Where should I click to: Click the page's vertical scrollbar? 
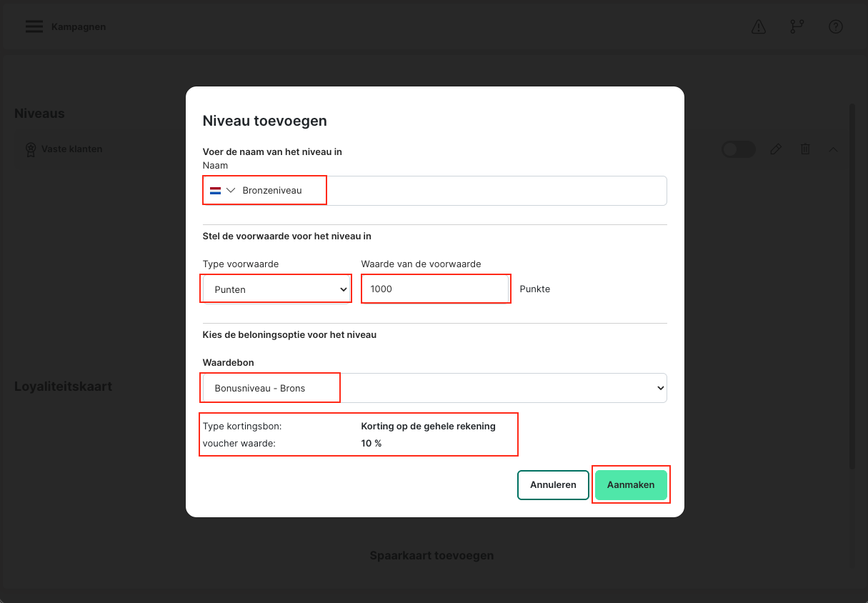pyautogui.click(x=852, y=286)
